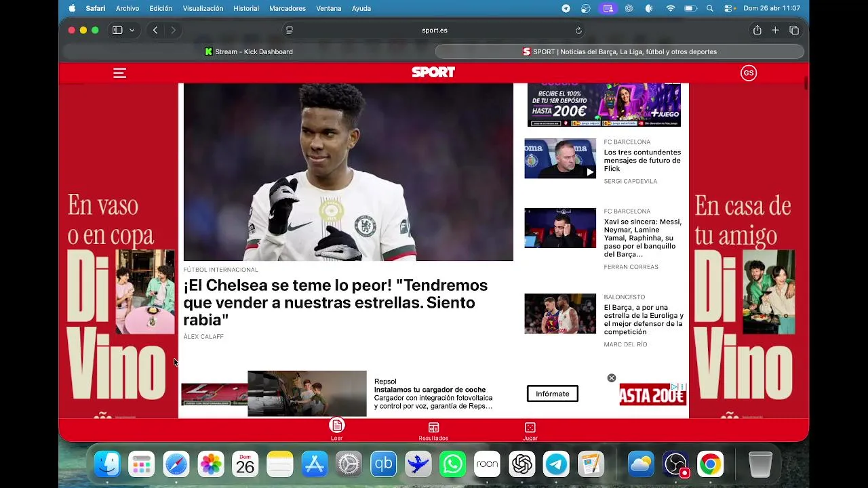The image size is (868, 488).
Task: Open Xavi se sincera article
Action: point(643,238)
